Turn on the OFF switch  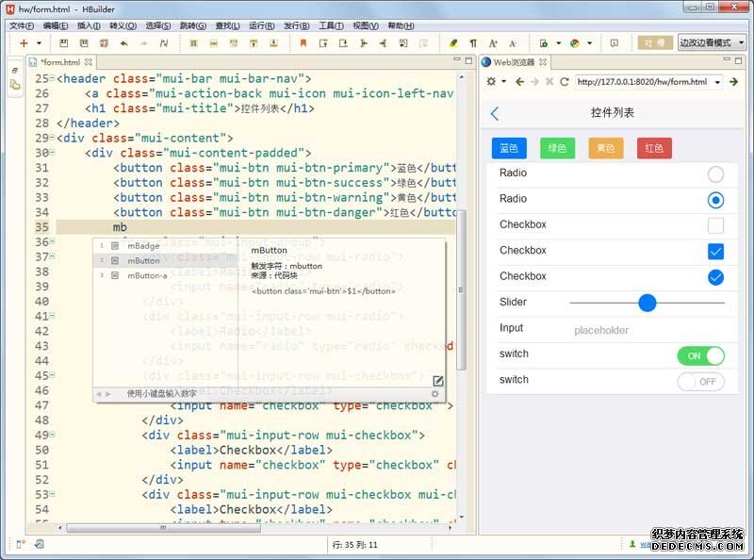700,381
